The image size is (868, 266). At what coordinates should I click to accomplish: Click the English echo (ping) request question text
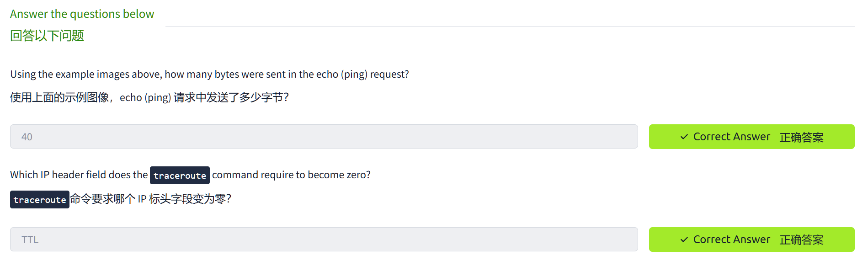click(x=209, y=74)
